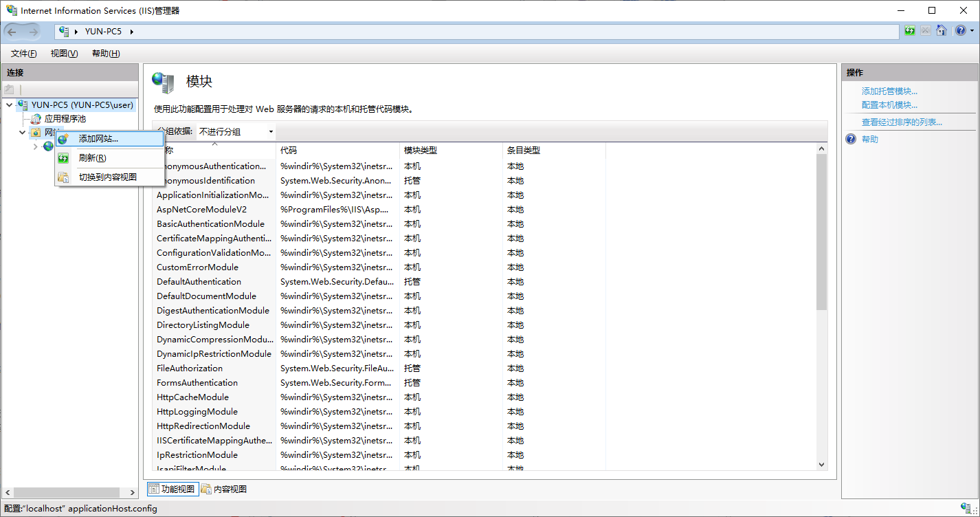This screenshot has width=980, height=517.
Task: Choose 刷新(R) in the context menu
Action: (x=92, y=158)
